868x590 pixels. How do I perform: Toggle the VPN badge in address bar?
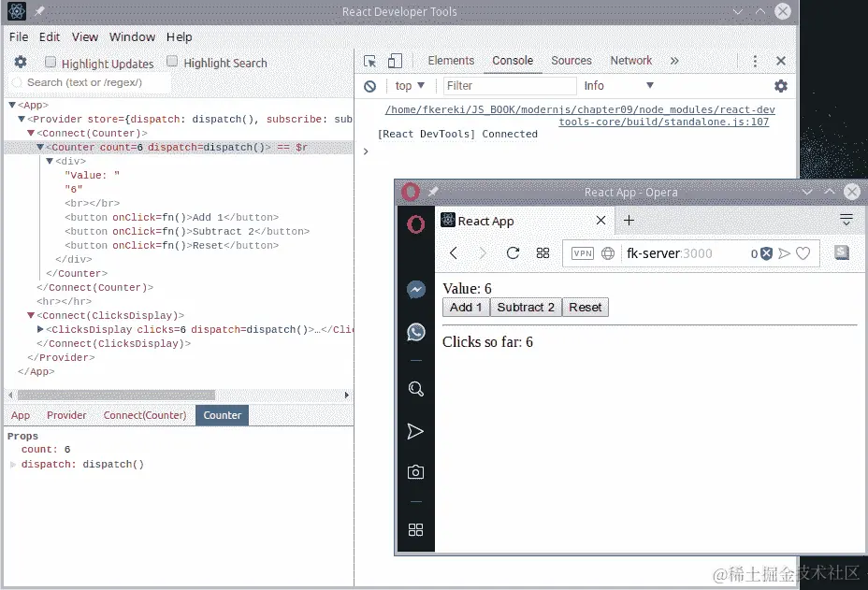coord(583,253)
